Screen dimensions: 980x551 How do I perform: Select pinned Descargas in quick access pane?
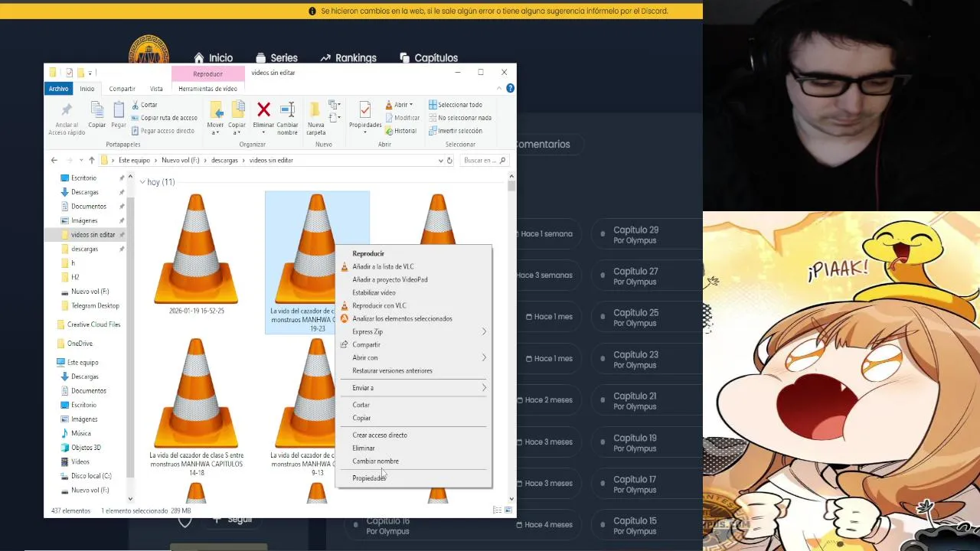(x=84, y=192)
